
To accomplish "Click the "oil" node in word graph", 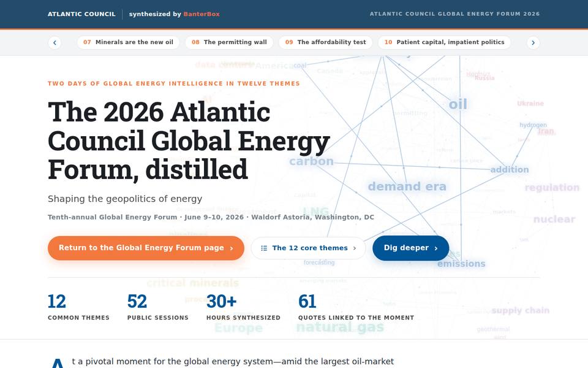I will [458, 104].
